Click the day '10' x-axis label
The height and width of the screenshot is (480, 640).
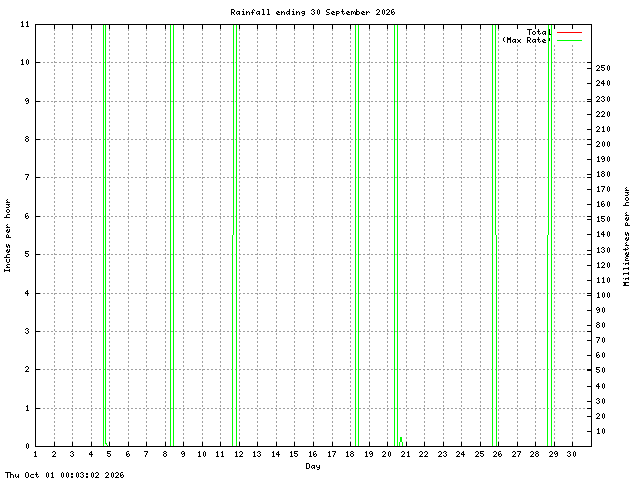tap(202, 454)
